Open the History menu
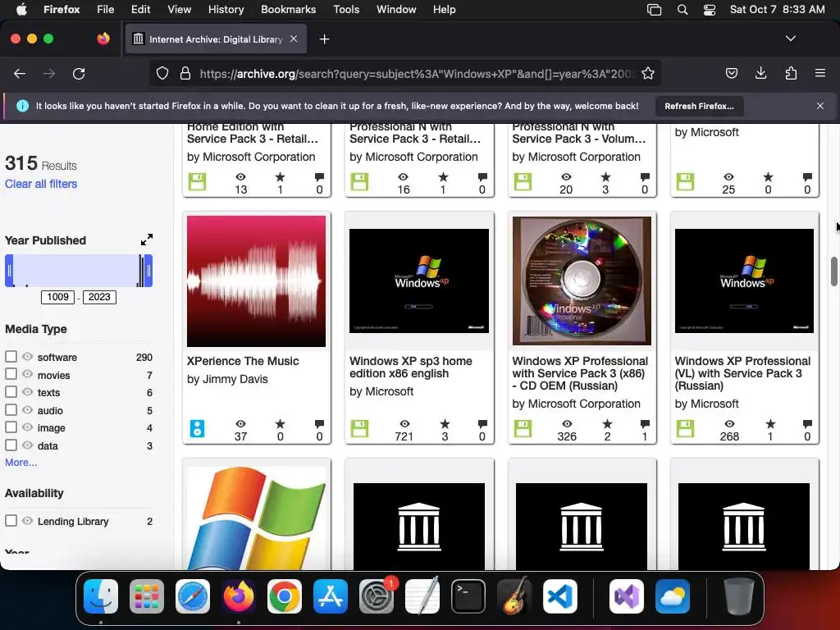This screenshot has height=630, width=840. [226, 10]
